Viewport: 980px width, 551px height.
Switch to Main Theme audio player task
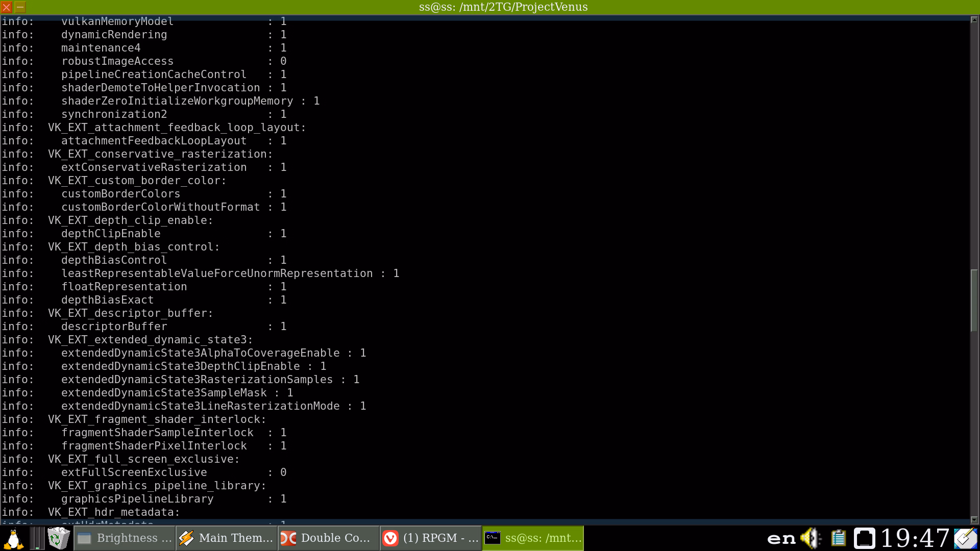click(x=227, y=538)
